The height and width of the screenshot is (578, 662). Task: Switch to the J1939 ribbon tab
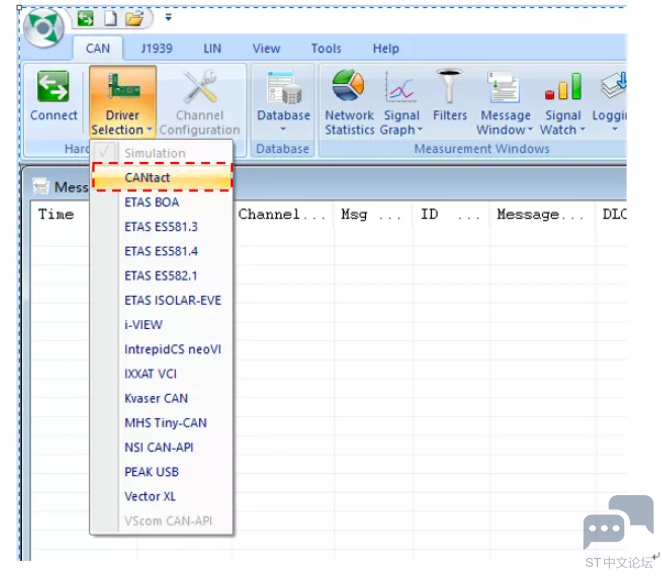click(x=157, y=49)
